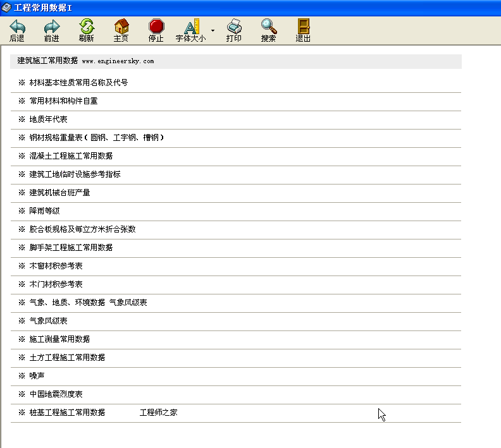This screenshot has width=501, height=448.
Task: Click the 建筑施工常用数据 heading
Action: pos(47,61)
